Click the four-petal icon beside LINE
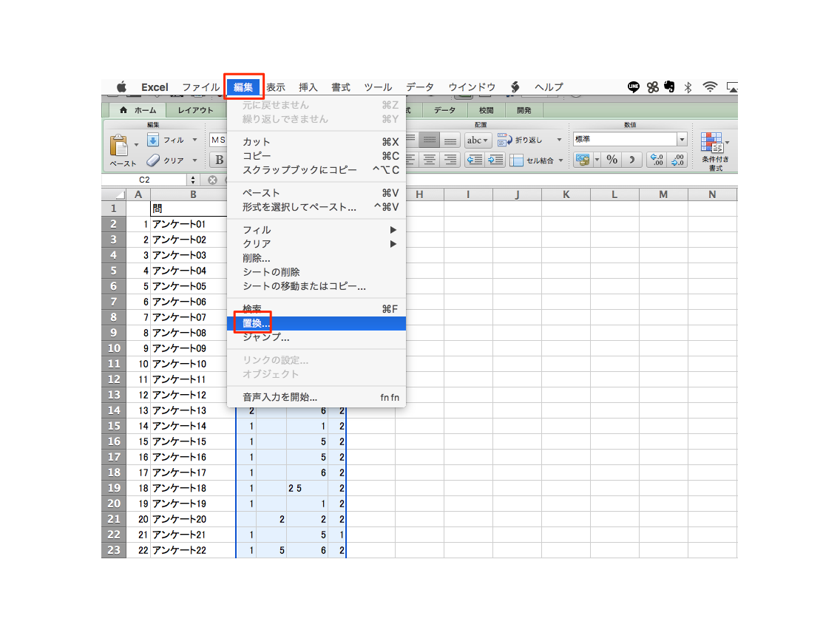 pyautogui.click(x=652, y=87)
